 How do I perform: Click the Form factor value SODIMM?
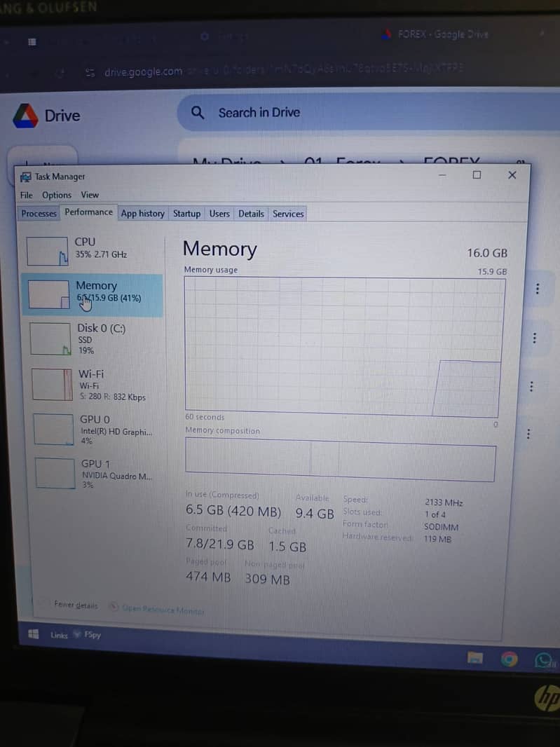pyautogui.click(x=442, y=527)
